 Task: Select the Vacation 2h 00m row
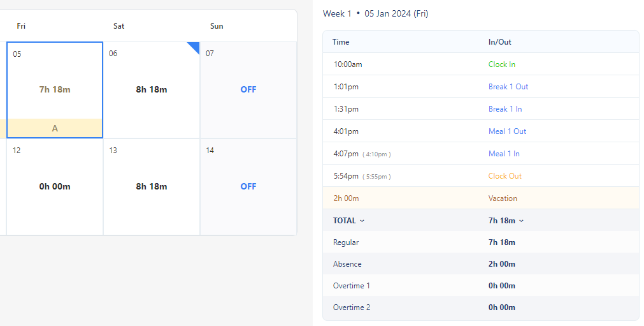[480, 198]
